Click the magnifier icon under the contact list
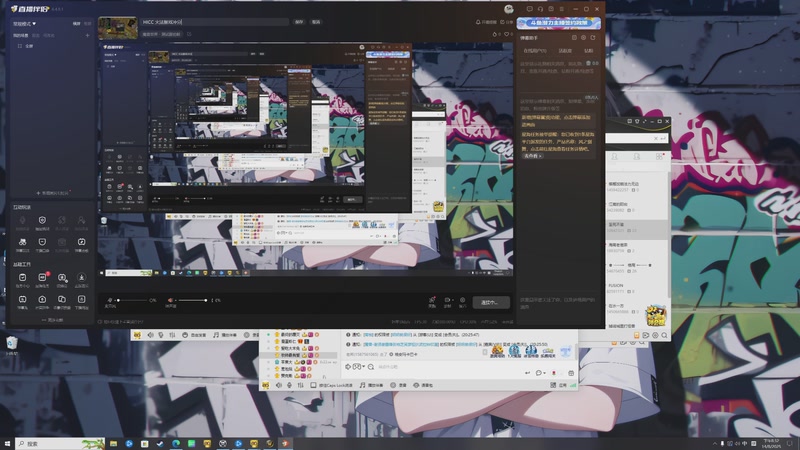Image resolution: width=800 pixels, height=450 pixels. coord(664,335)
